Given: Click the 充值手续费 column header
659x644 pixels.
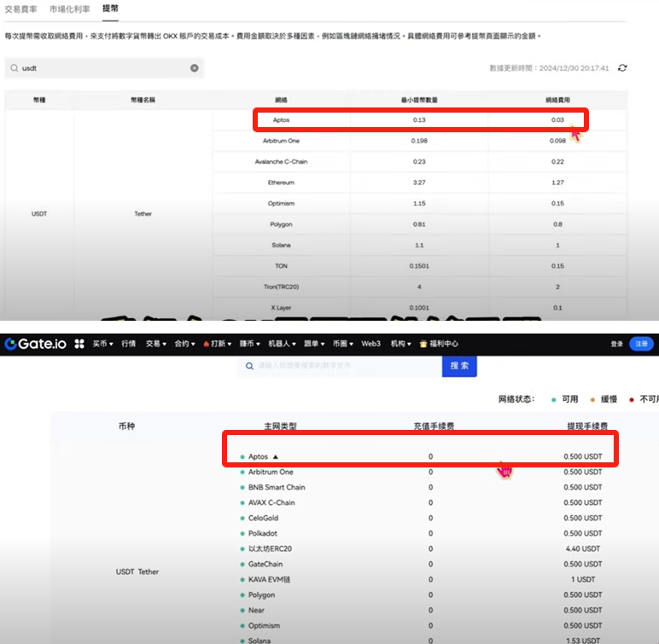Looking at the screenshot, I should (434, 426).
